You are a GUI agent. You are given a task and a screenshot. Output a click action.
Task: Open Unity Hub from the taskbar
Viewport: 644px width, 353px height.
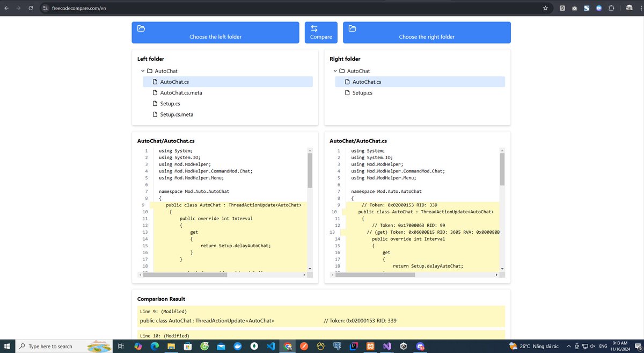pos(404,346)
